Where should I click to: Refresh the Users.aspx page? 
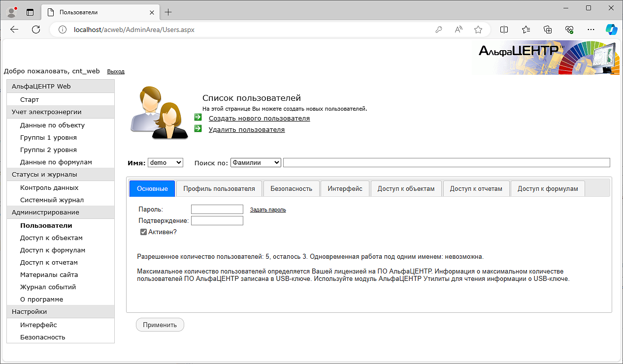(36, 30)
